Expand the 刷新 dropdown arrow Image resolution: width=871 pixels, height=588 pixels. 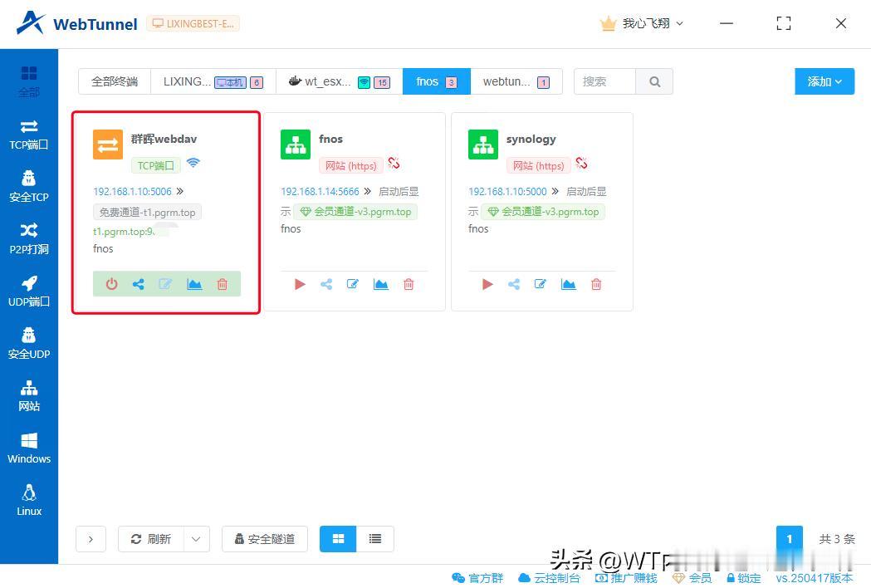pyautogui.click(x=196, y=539)
